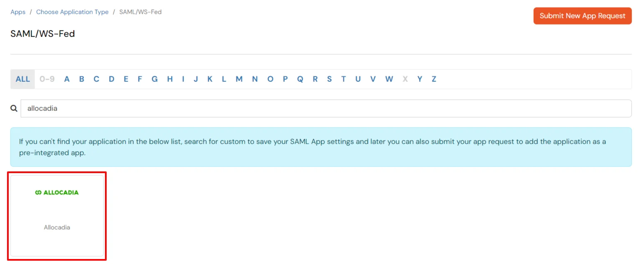
Task: Select the Allocadia app logo
Action: tap(56, 192)
